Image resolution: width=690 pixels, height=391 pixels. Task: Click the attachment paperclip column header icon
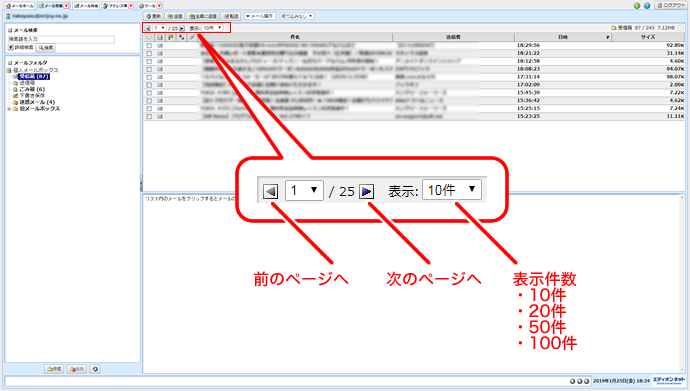[192, 37]
